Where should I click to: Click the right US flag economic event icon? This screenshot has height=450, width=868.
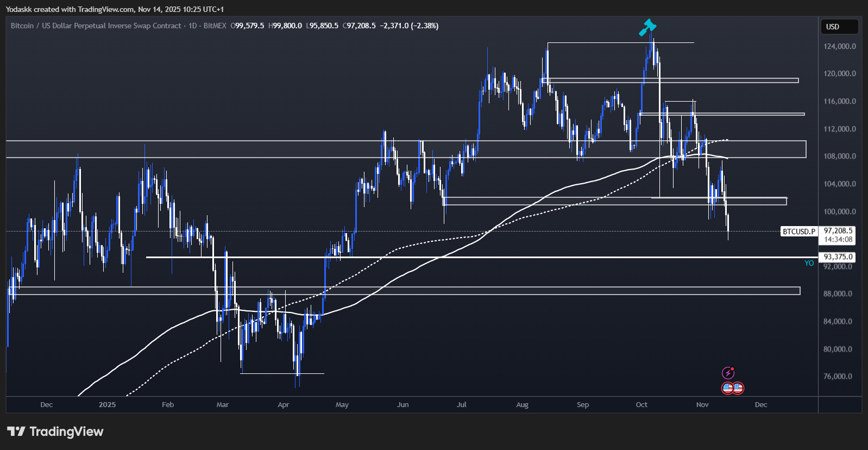click(x=738, y=388)
